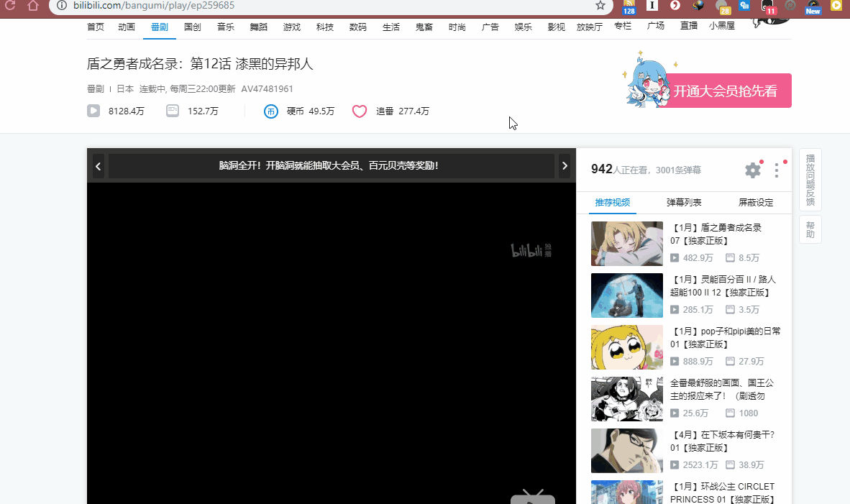Open the 环战公主 CIRCLET PRINCESS 01 title
This screenshot has width=850, height=504.
722,492
